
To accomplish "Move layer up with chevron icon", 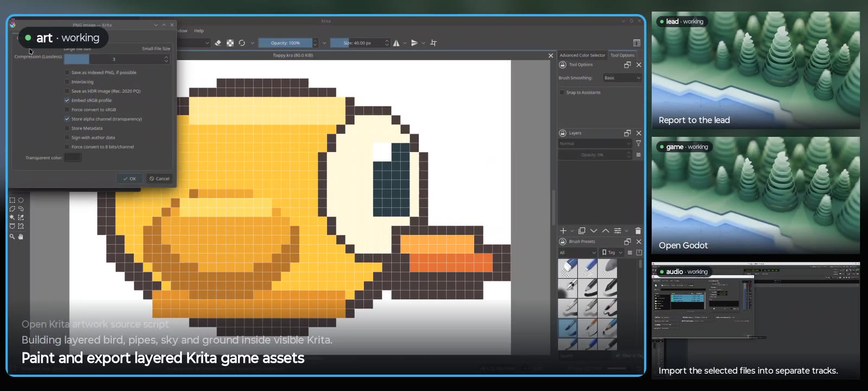I will [x=605, y=231].
